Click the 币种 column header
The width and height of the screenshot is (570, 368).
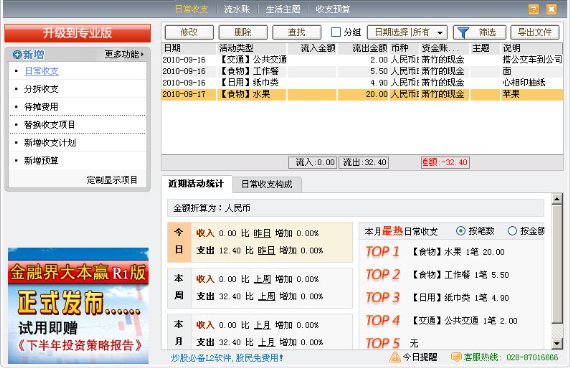point(405,48)
